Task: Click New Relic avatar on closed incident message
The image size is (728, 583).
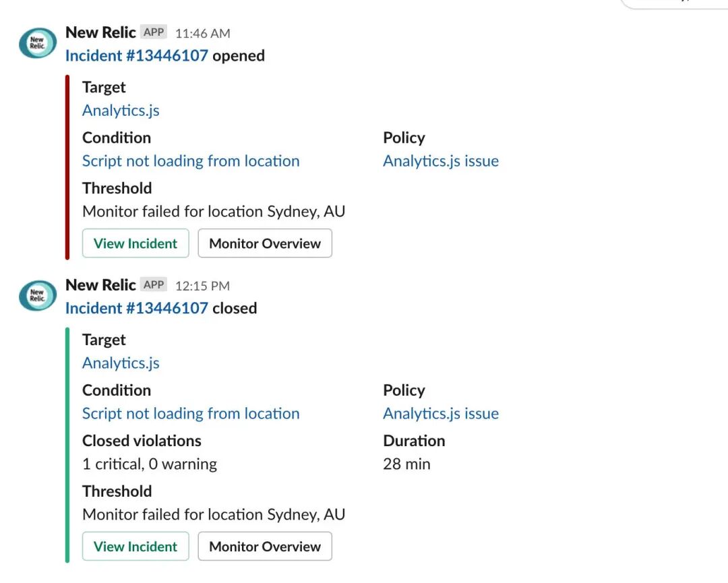Action: coord(38,296)
